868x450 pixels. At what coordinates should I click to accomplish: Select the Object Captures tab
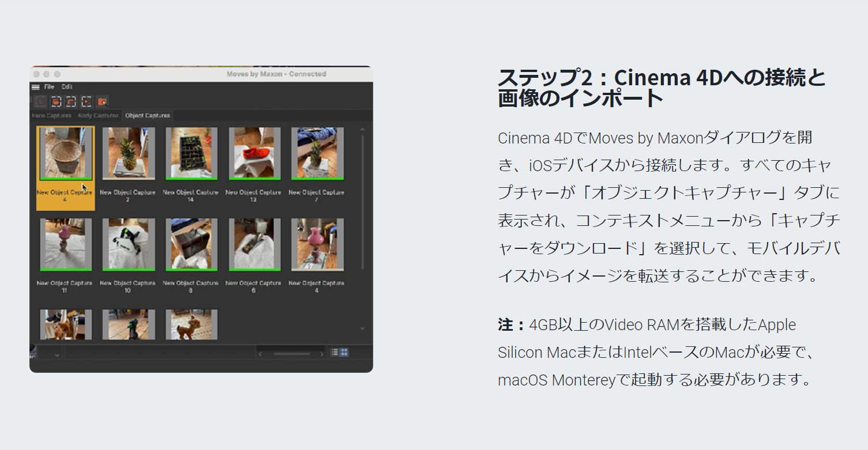pyautogui.click(x=148, y=116)
